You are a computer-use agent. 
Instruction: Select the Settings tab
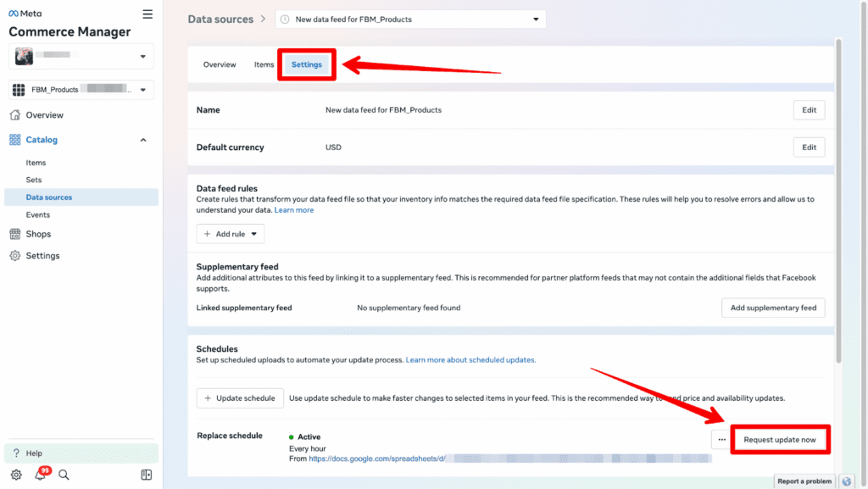307,64
